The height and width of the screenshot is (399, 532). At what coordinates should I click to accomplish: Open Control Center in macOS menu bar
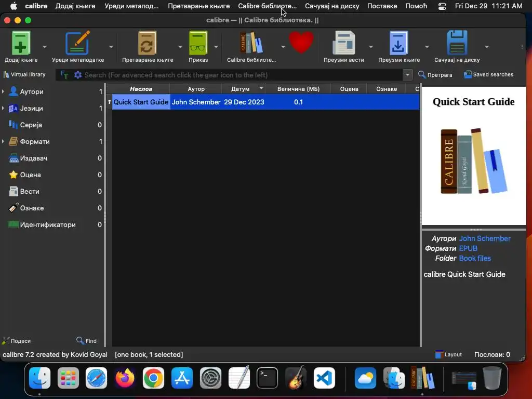click(x=442, y=6)
